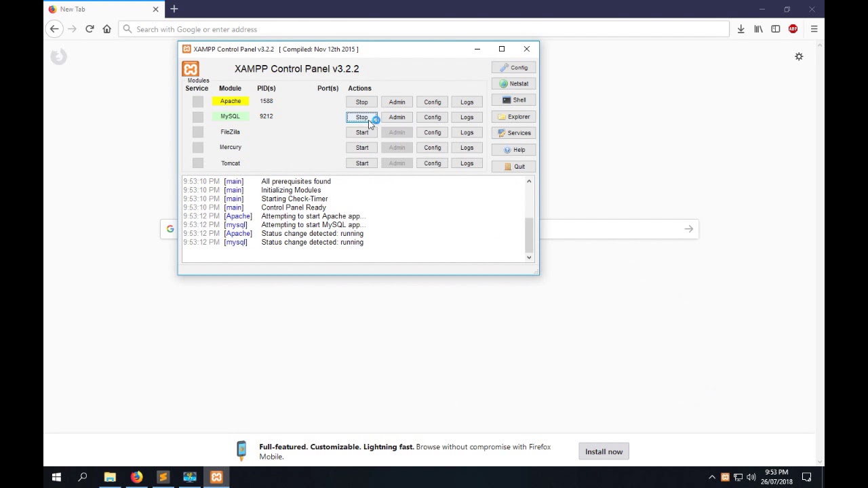
Task: View Mercury Logs
Action: pos(467,148)
